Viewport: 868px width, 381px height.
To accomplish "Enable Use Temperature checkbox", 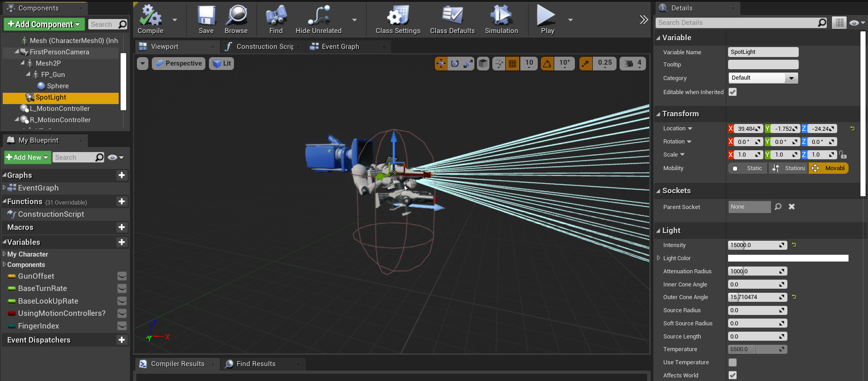I will (733, 362).
